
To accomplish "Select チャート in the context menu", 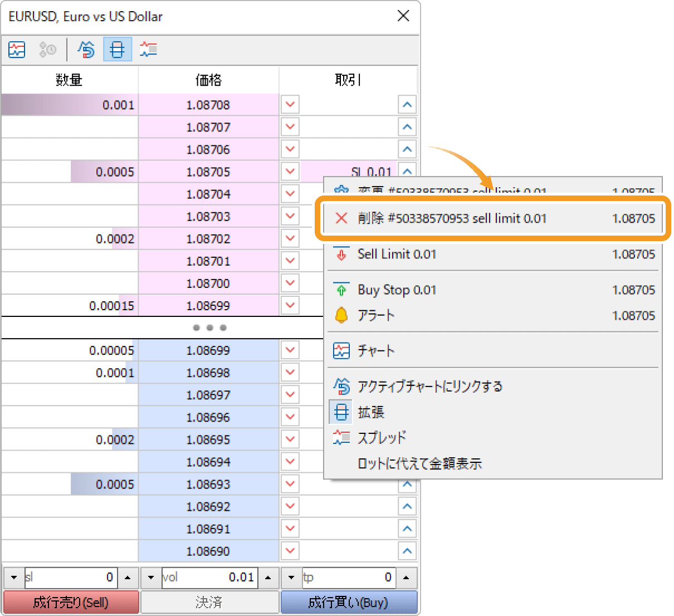I will pyautogui.click(x=493, y=351).
